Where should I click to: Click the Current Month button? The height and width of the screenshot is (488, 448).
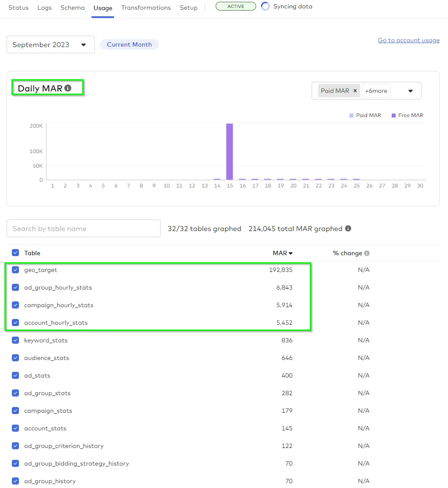(129, 44)
